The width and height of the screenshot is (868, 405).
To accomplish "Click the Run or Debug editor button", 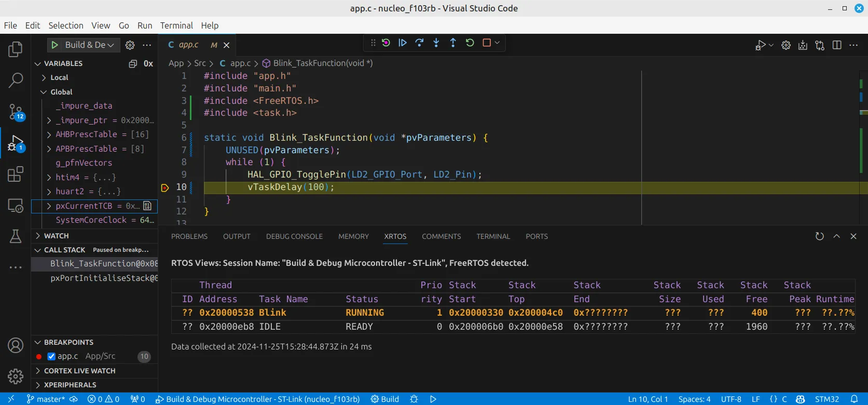I will (761, 45).
